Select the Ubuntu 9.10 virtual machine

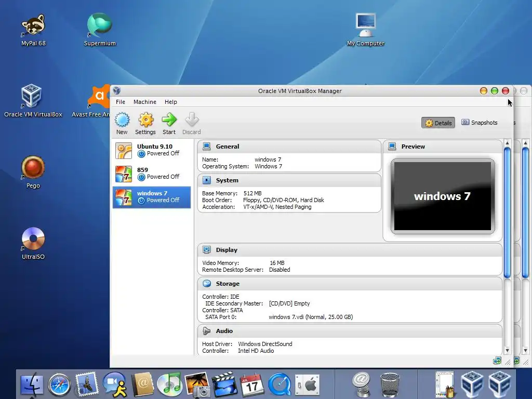pos(152,150)
